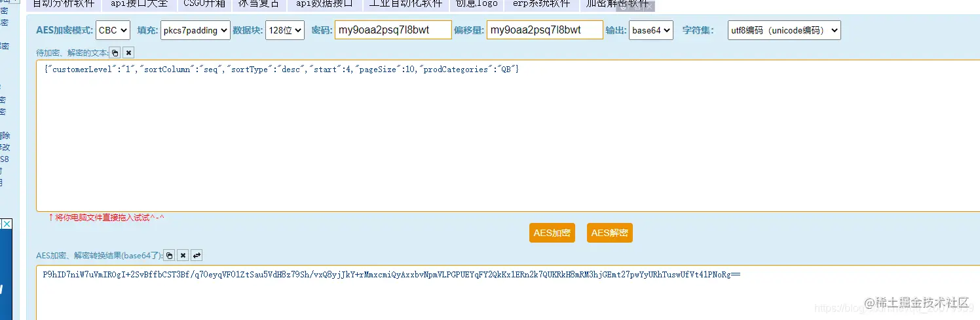This screenshot has height=320, width=980.
Task: Focus the 密码 password field
Action: (393, 30)
